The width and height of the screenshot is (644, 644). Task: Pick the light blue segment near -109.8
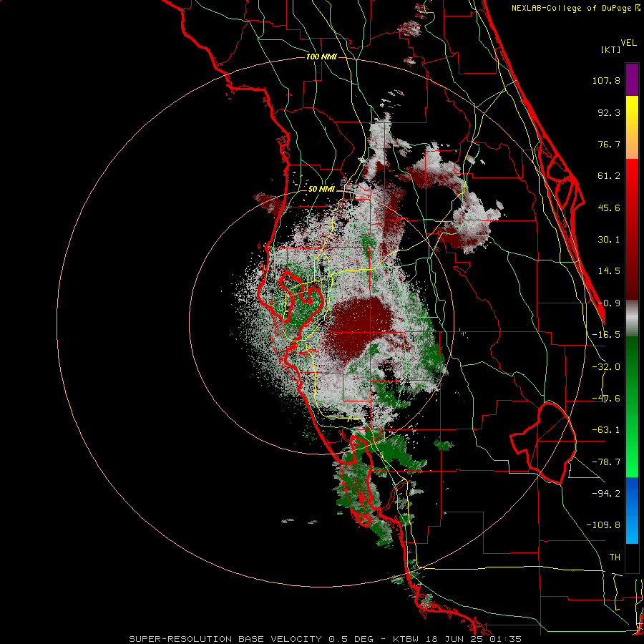pyautogui.click(x=632, y=528)
